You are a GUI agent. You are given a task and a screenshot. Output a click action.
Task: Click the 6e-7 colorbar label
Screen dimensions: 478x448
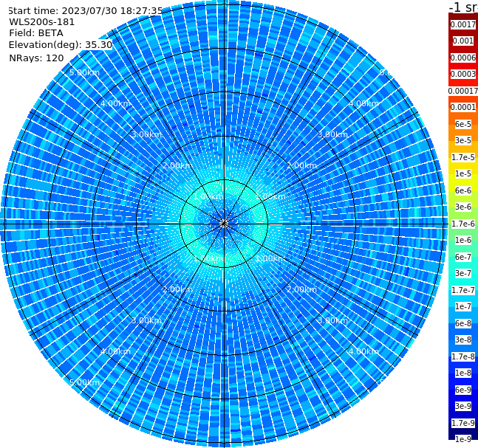463,257
